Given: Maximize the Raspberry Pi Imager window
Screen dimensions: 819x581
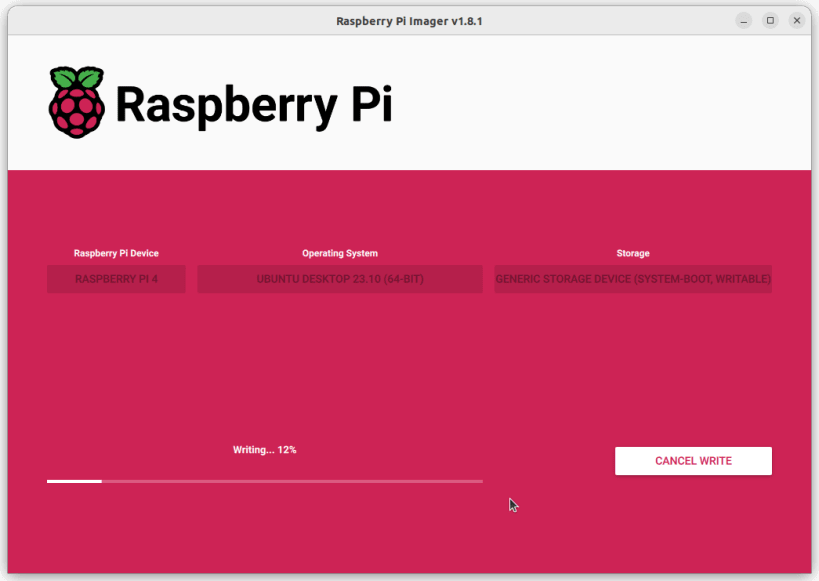Looking at the screenshot, I should tap(770, 21).
